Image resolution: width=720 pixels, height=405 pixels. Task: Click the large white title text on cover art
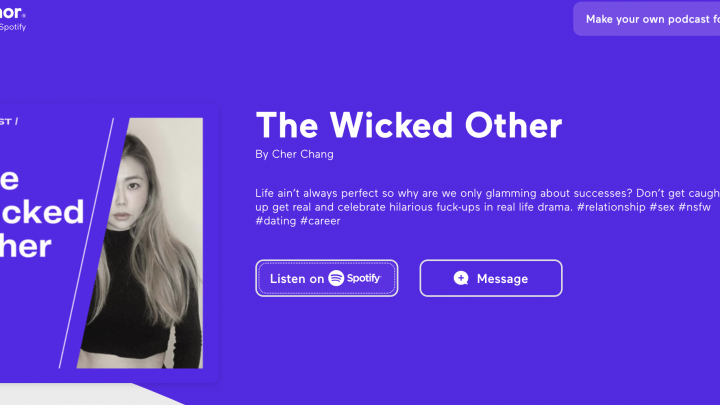coord(42,213)
